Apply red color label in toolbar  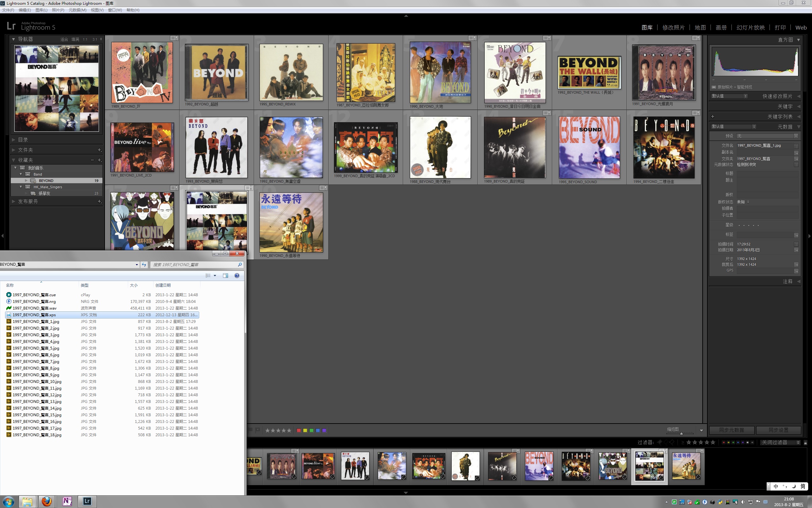298,431
